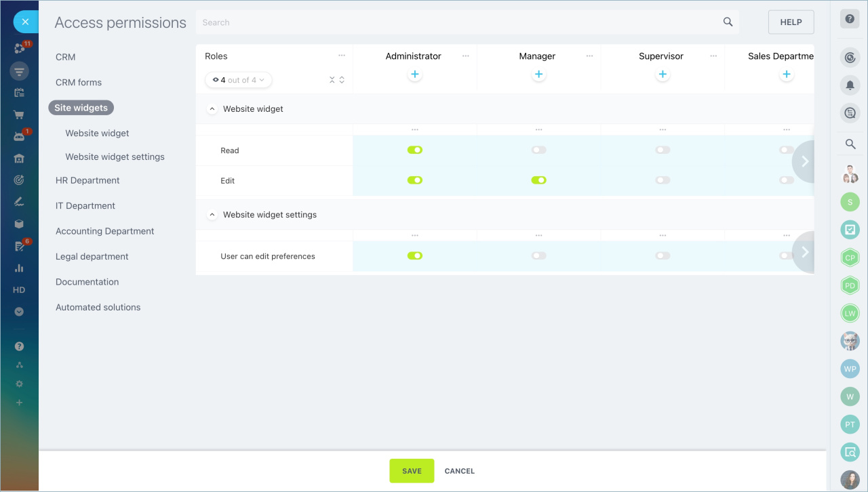Viewport: 868px width, 492px height.
Task: Collapse the Website widget settings section
Action: click(212, 215)
